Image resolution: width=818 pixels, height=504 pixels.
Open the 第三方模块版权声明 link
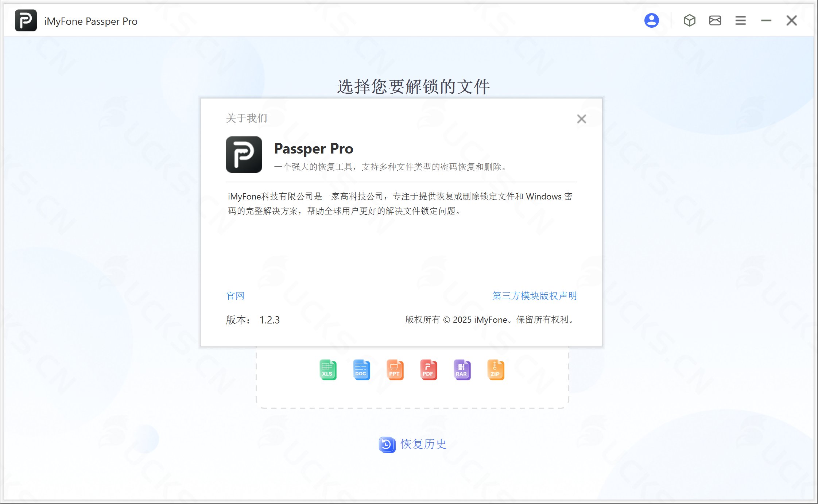(x=534, y=296)
